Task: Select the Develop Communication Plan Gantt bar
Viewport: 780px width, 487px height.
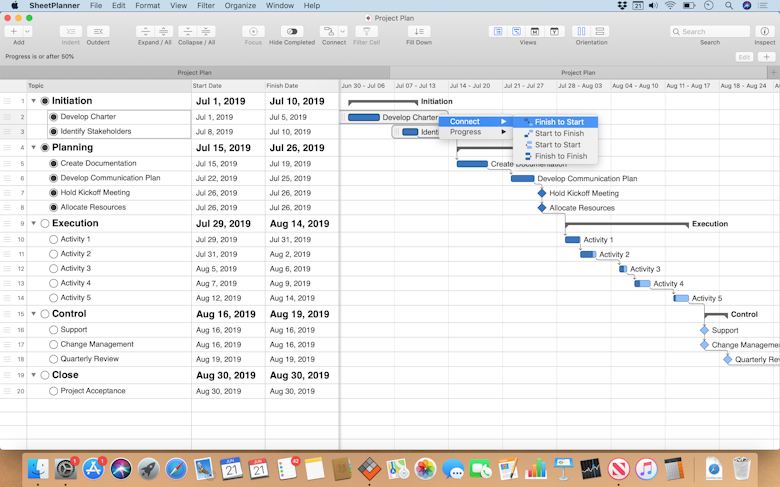Action: [522, 179]
